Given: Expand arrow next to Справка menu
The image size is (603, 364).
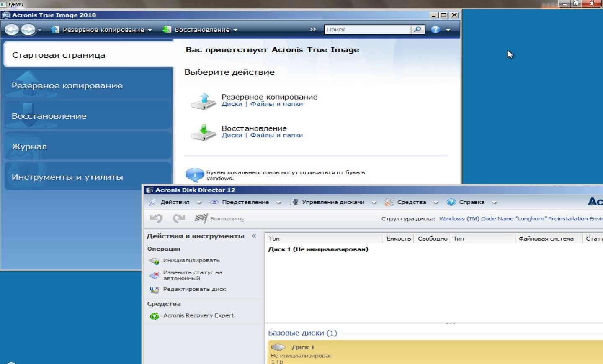Looking at the screenshot, I should coord(495,203).
